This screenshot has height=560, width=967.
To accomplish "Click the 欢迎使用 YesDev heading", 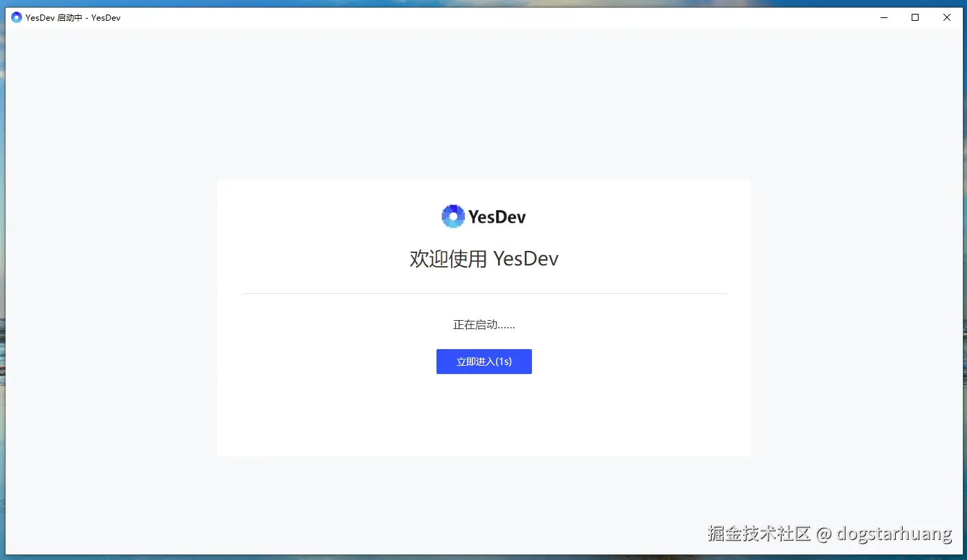I will click(483, 259).
